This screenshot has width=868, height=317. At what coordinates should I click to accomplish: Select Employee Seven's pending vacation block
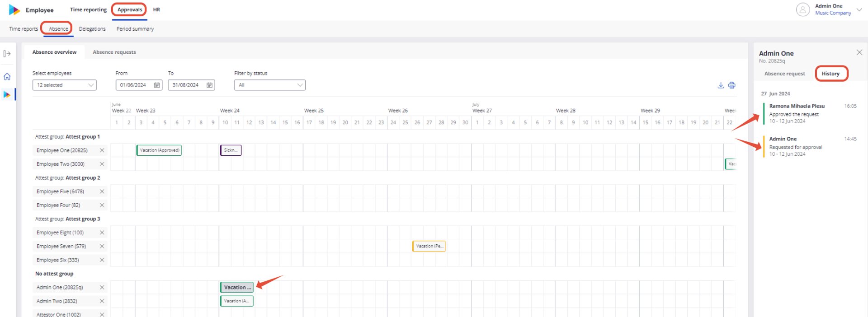[x=429, y=246]
